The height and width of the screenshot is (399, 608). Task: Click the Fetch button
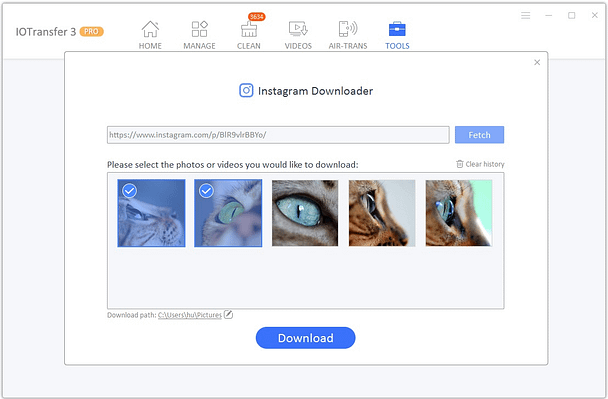point(479,135)
